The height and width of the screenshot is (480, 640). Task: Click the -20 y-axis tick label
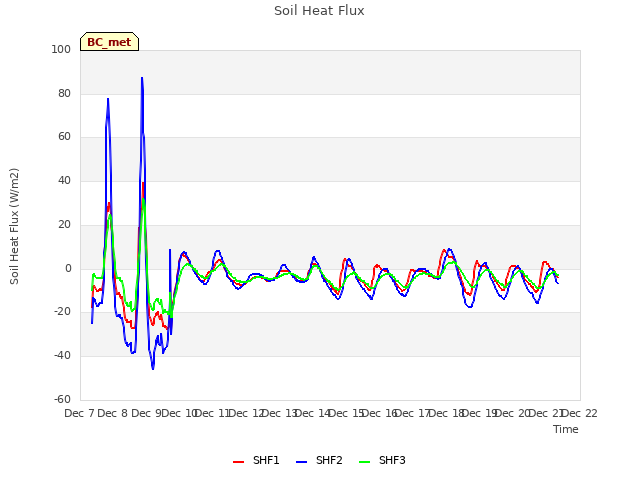[62, 311]
